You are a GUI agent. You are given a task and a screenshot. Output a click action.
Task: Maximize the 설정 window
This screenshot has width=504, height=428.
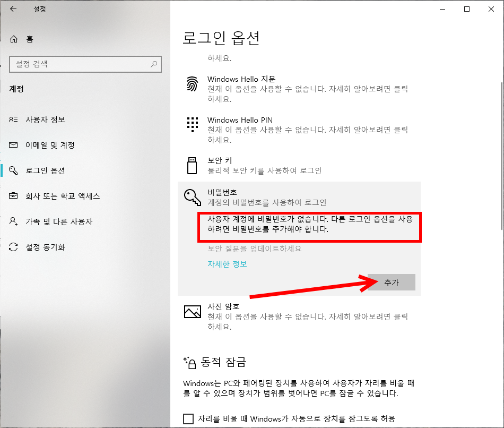(x=467, y=9)
